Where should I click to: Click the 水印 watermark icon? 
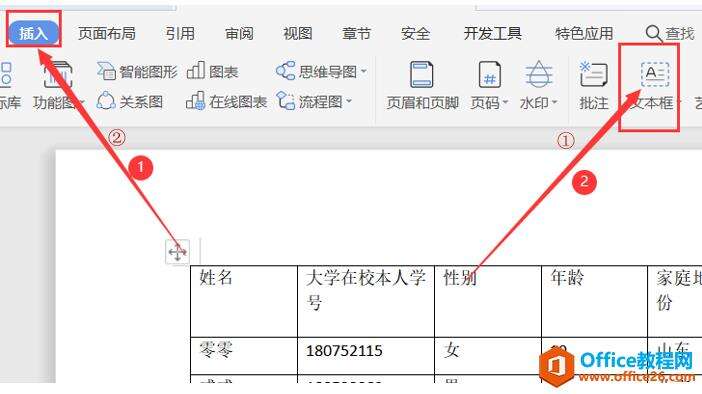[x=538, y=74]
